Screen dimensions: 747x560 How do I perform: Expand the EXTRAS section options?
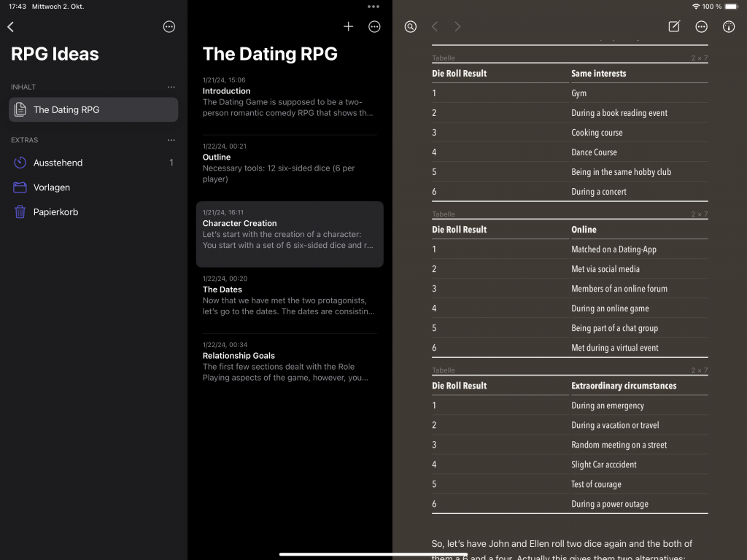171,140
